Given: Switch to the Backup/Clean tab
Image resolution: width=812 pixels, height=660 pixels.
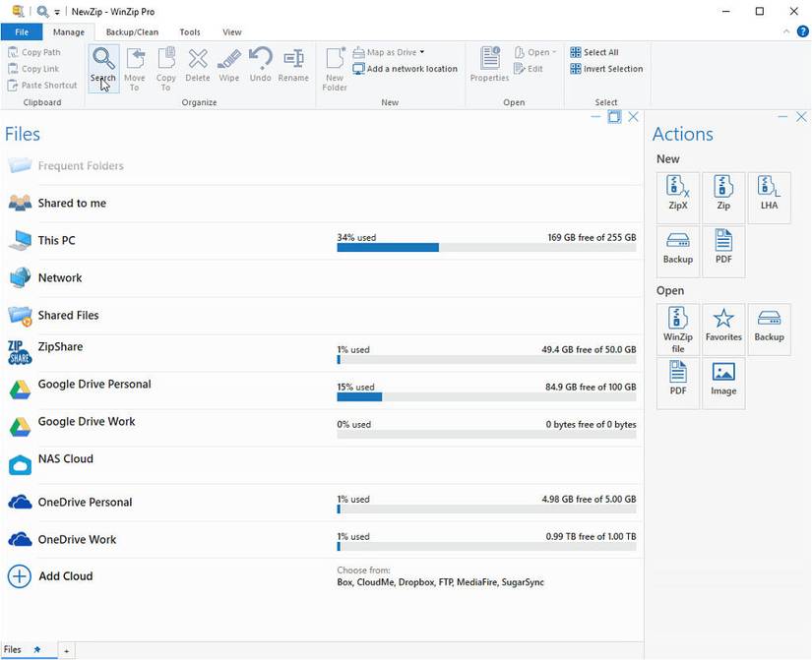Looking at the screenshot, I should point(132,32).
